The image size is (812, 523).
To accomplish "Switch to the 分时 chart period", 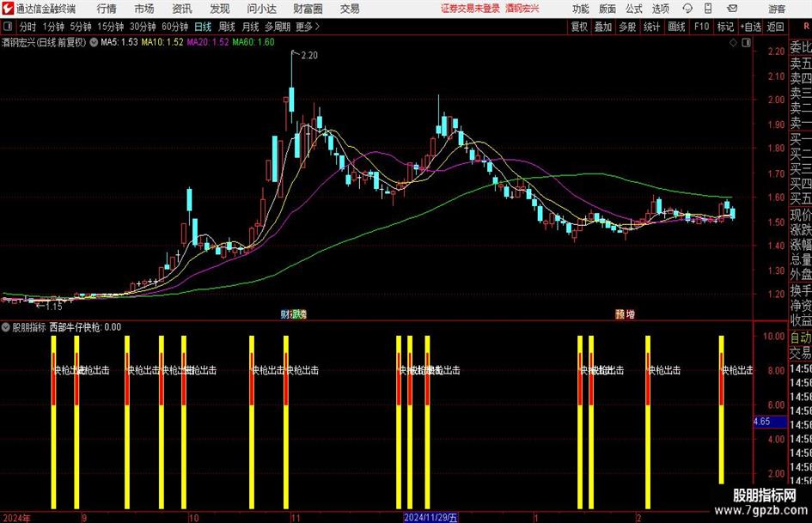I will point(28,27).
